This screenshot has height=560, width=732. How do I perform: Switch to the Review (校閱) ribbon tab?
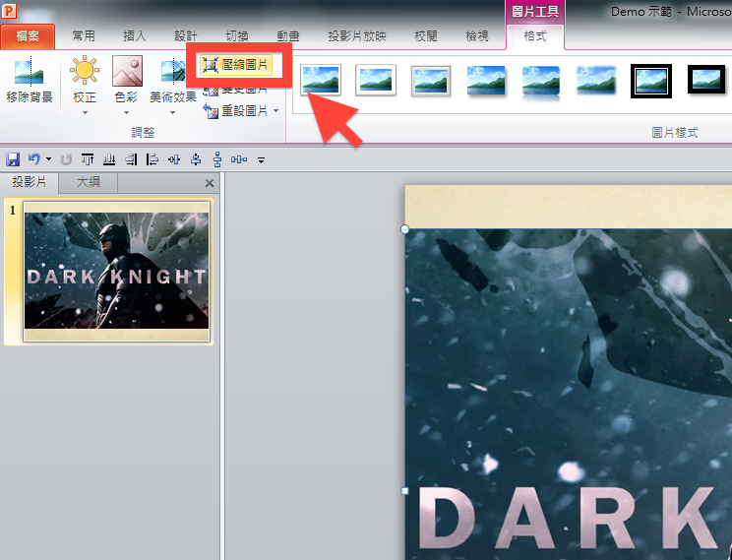426,36
